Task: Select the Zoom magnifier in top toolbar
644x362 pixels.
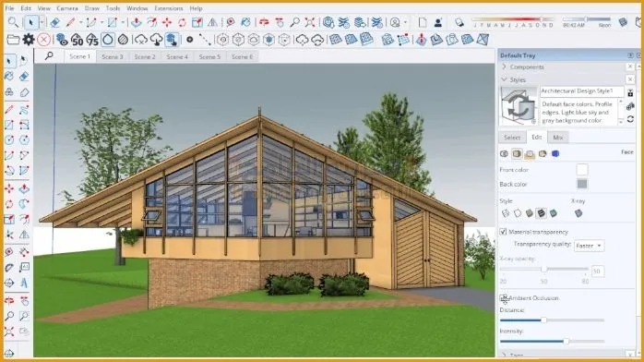Action: pyautogui.click(x=294, y=22)
